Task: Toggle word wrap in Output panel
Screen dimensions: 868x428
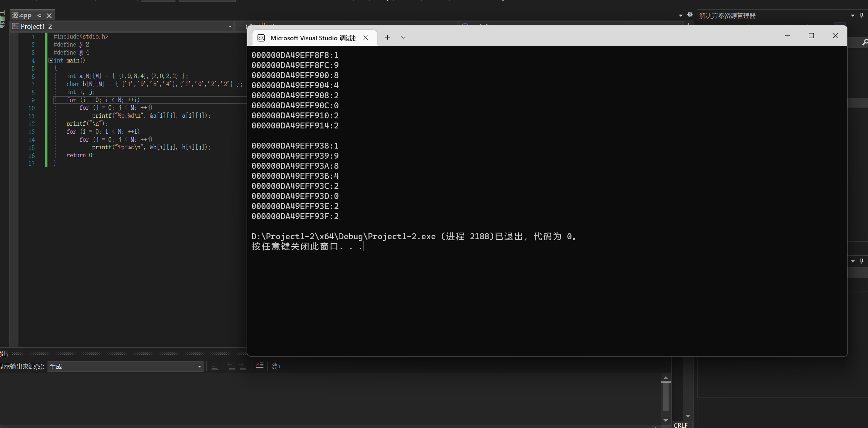Action: tap(276, 366)
